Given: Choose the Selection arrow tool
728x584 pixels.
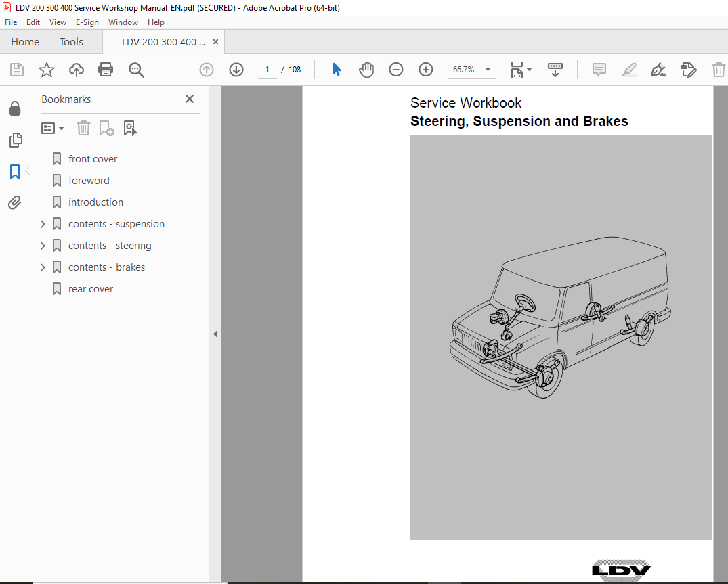Looking at the screenshot, I should click(x=337, y=70).
